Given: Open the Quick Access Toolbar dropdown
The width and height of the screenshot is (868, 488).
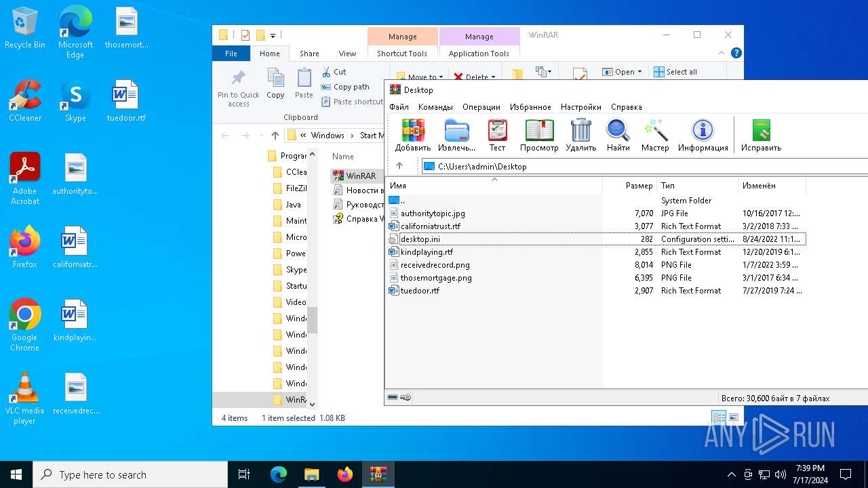Looking at the screenshot, I should click(273, 35).
